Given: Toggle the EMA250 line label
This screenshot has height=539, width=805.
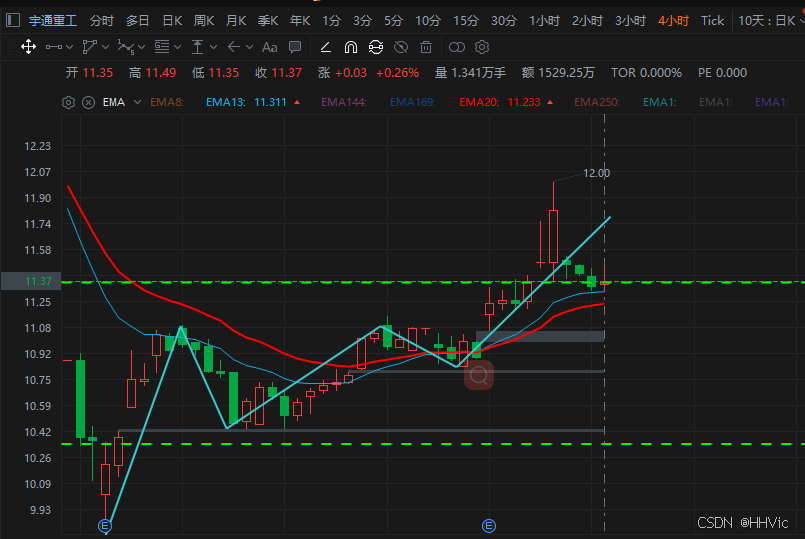Looking at the screenshot, I should pyautogui.click(x=597, y=102).
